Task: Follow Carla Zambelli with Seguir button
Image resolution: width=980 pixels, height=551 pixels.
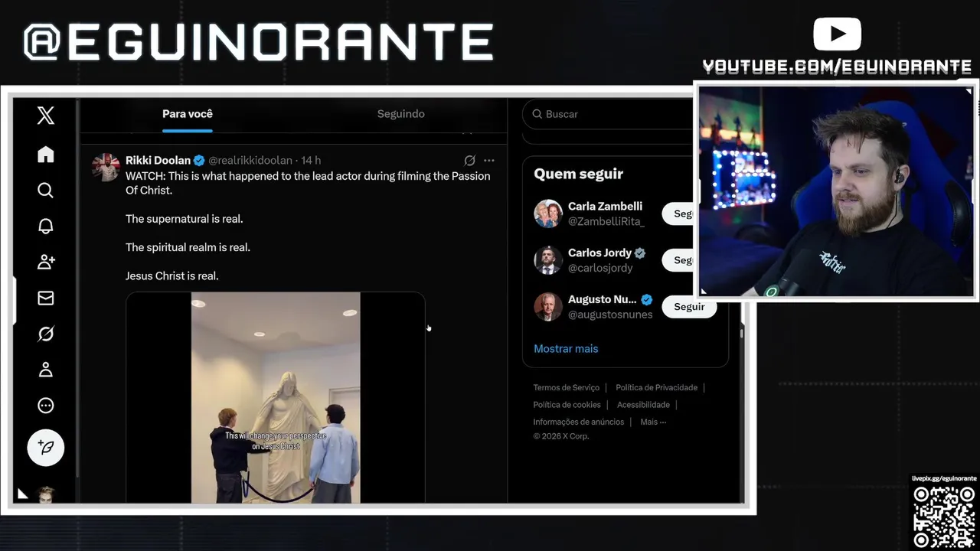Action: [x=678, y=214]
